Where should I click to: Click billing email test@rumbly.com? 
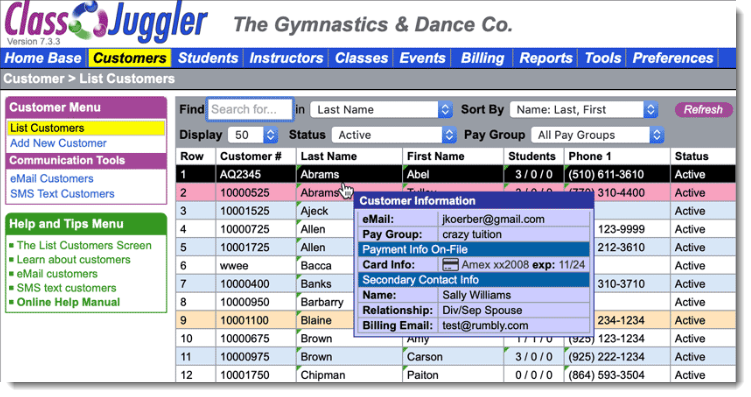(x=485, y=326)
